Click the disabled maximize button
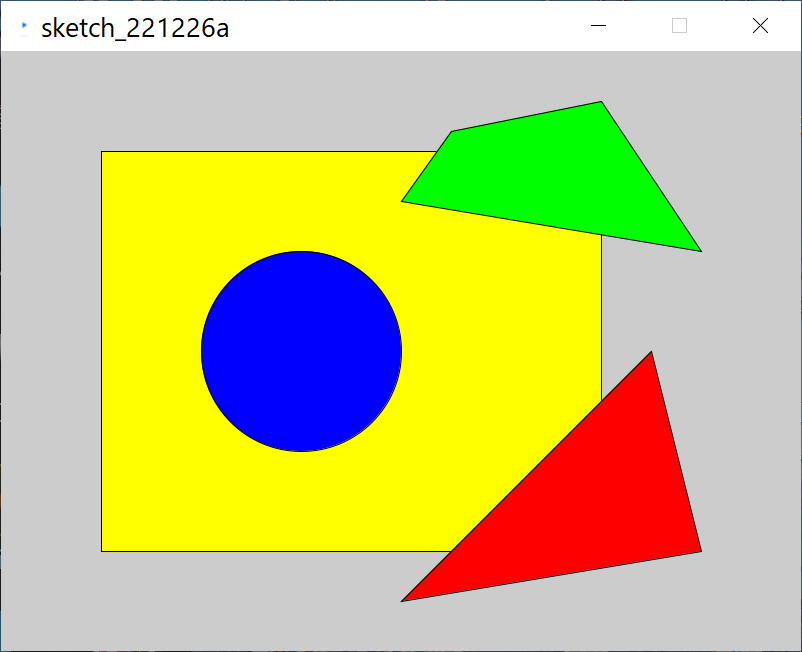This screenshot has height=652, width=802. point(679,26)
